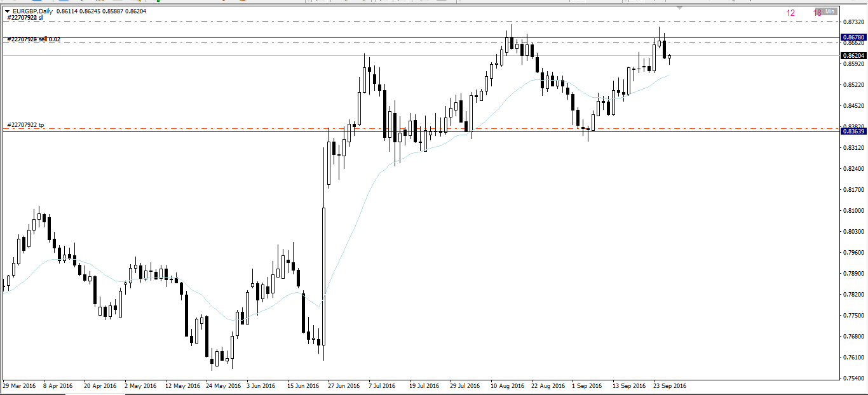
Task: Click the highlighted 0.83639 price tag
Action: coord(853,131)
